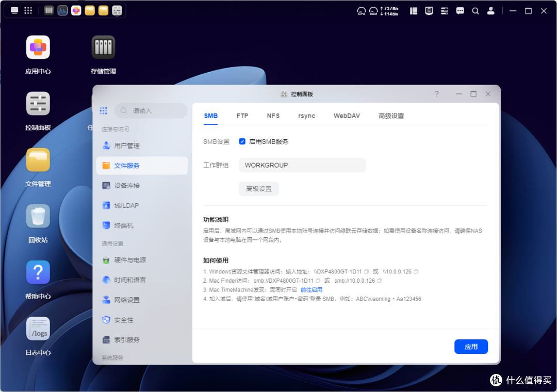Open 网络设置 in the sidebar
This screenshot has width=557, height=392.
142,300
